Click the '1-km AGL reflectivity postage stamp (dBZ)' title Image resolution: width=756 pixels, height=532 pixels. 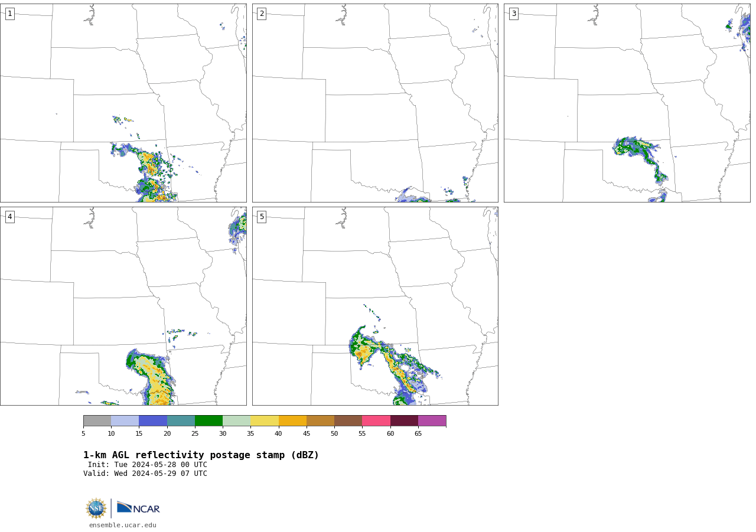click(x=201, y=455)
